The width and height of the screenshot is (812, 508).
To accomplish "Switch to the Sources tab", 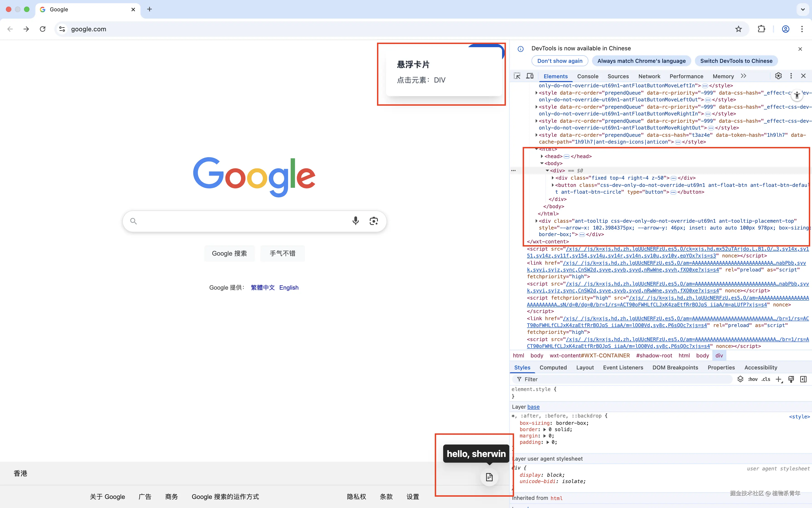I will 618,76.
